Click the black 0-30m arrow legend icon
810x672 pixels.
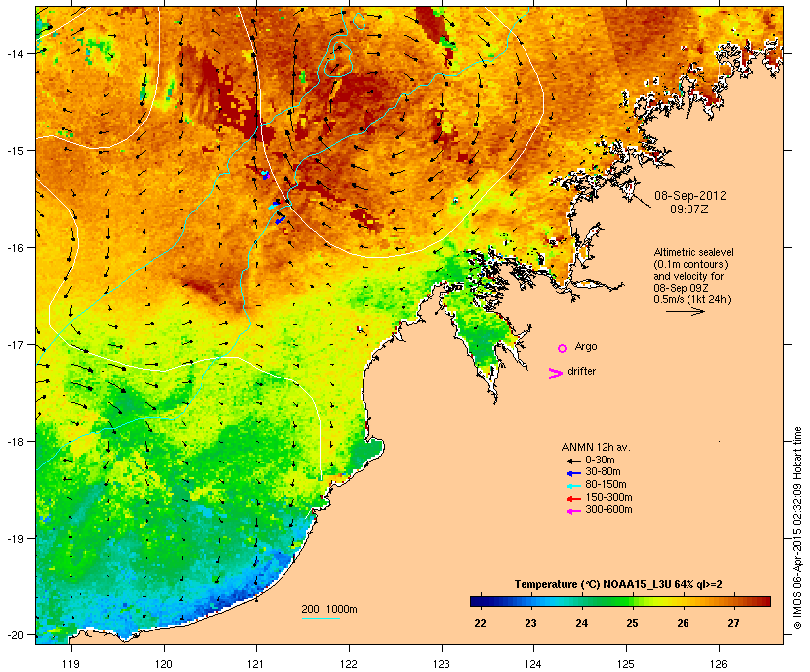573,461
